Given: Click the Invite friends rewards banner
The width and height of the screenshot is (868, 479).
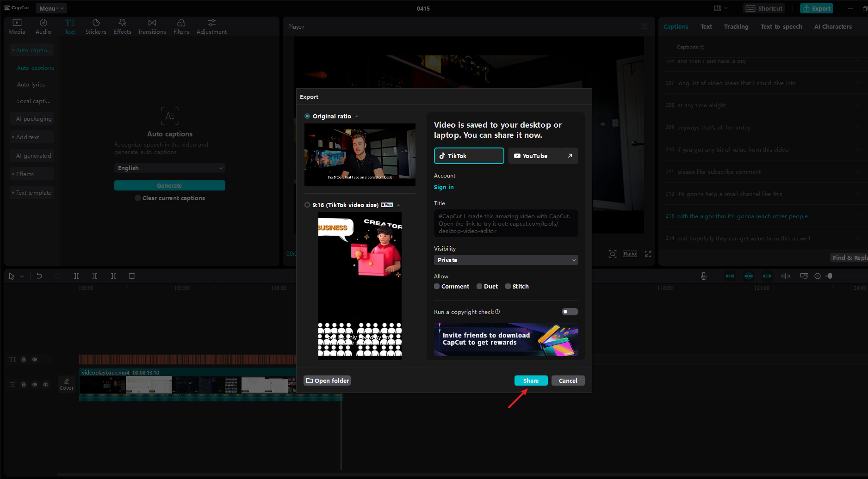Looking at the screenshot, I should click(506, 339).
